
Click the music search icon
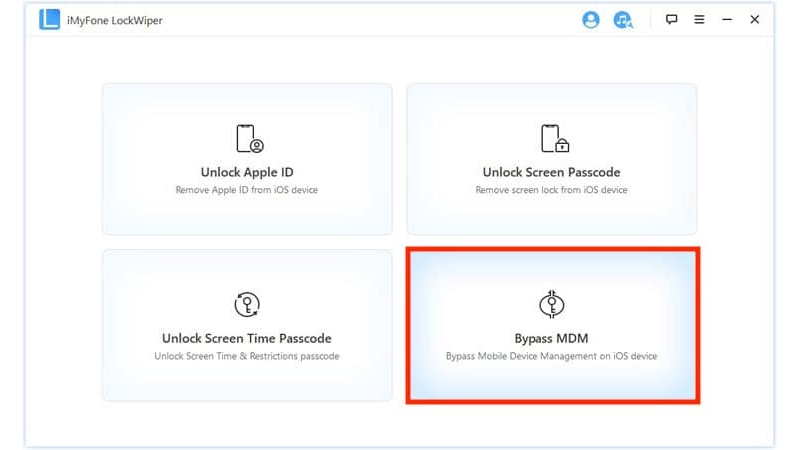(622, 20)
